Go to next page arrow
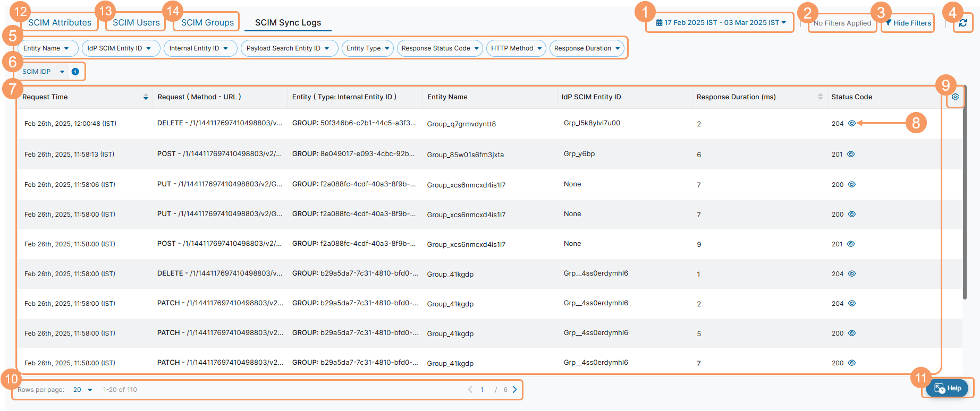This screenshot has width=980, height=411. point(514,389)
